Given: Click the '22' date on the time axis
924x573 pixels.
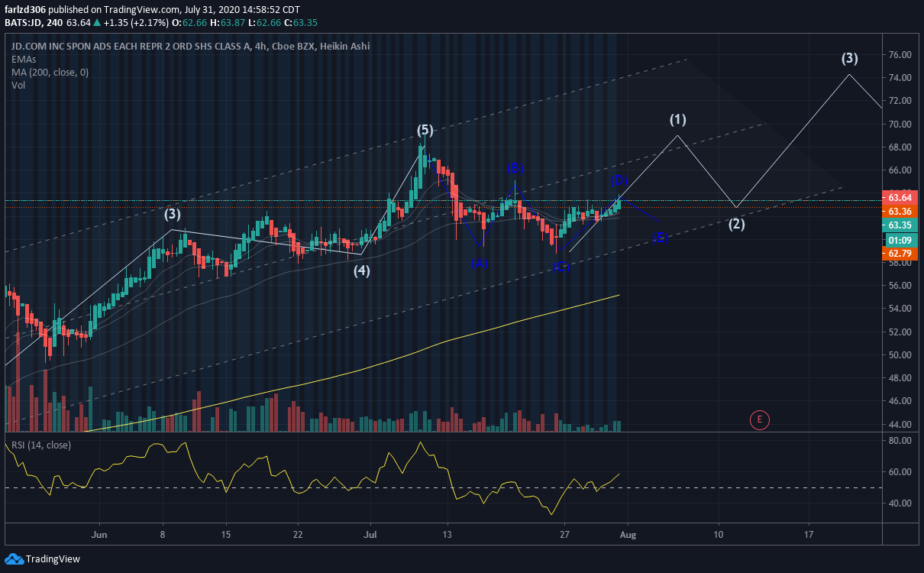Looking at the screenshot, I should 298,535.
